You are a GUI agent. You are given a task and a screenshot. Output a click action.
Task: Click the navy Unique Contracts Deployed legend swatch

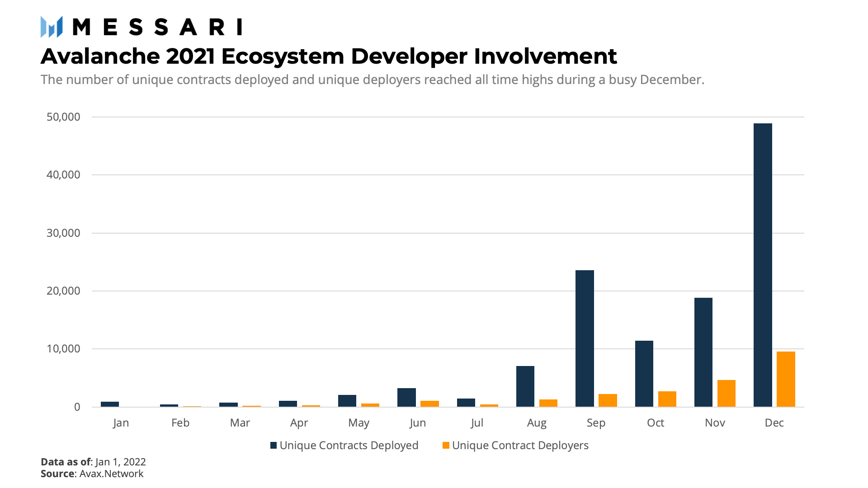(274, 446)
